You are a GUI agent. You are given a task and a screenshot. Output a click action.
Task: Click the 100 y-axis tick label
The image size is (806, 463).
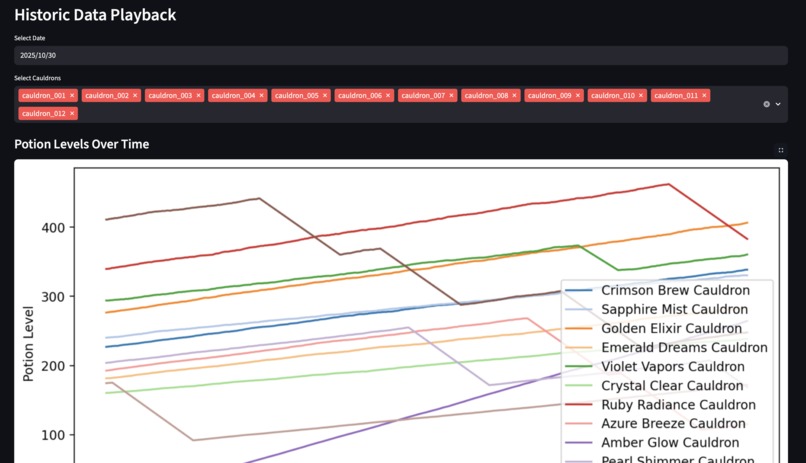(x=53, y=435)
